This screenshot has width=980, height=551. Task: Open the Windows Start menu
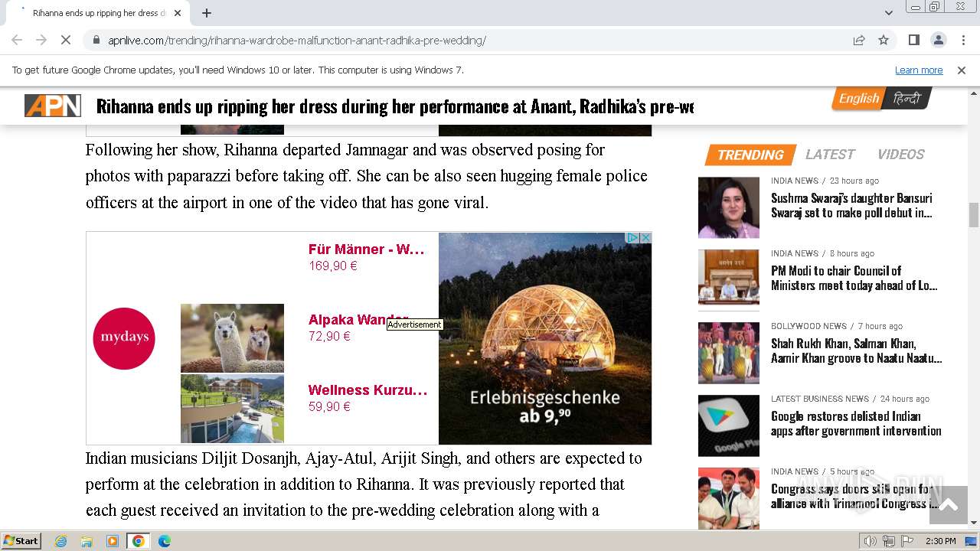[x=21, y=541]
